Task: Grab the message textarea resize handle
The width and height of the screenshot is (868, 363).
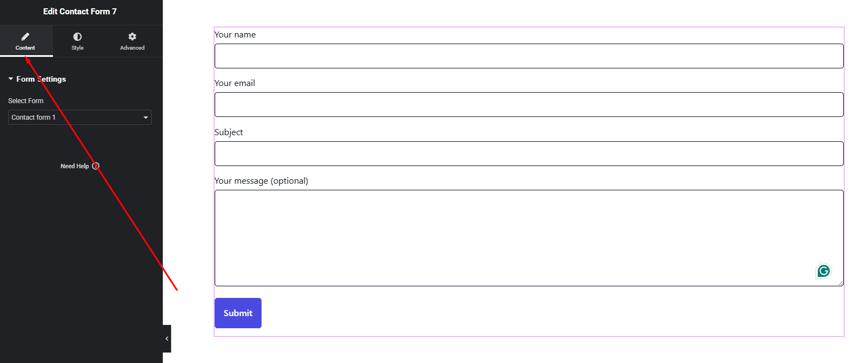Action: coord(841,284)
